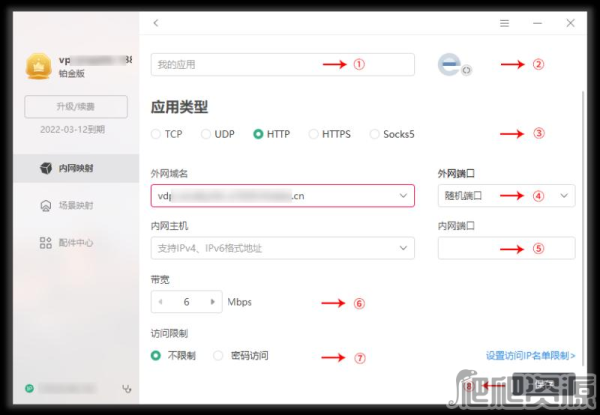Open the 外网端口 随机端口 dropdown

pos(565,196)
